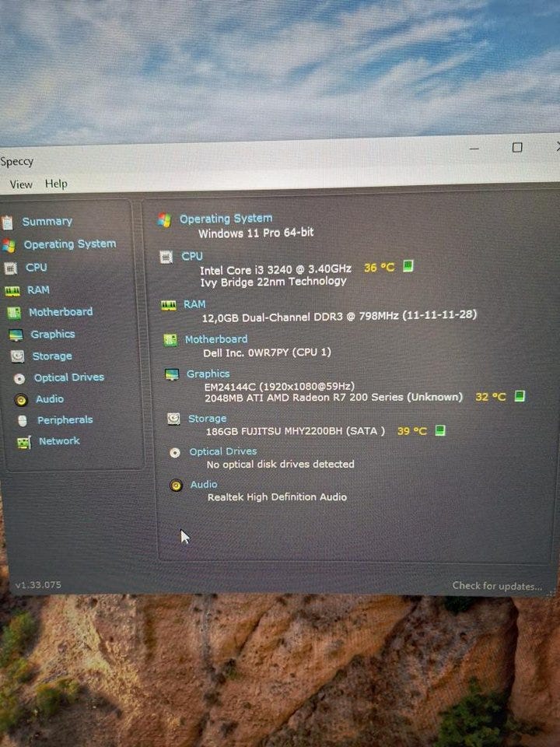Open the RAM sidebar section

38,289
